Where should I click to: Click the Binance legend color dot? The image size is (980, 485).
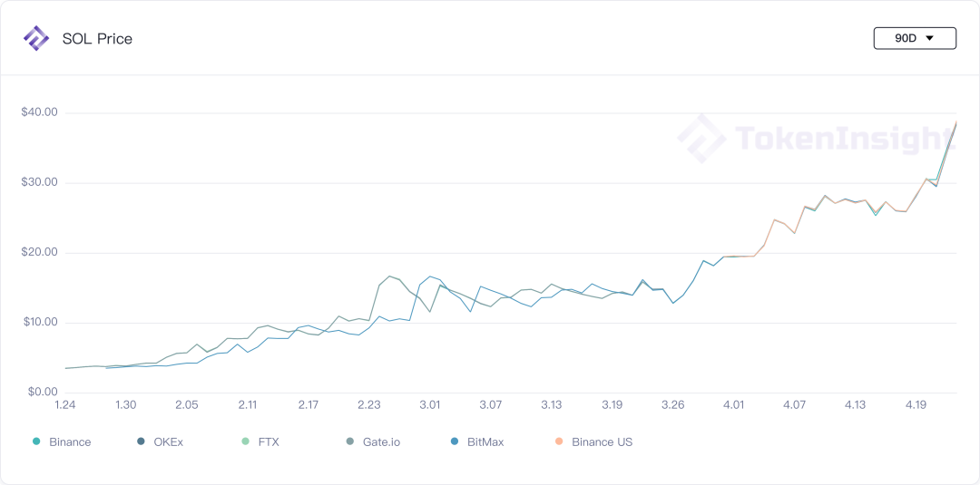click(36, 442)
